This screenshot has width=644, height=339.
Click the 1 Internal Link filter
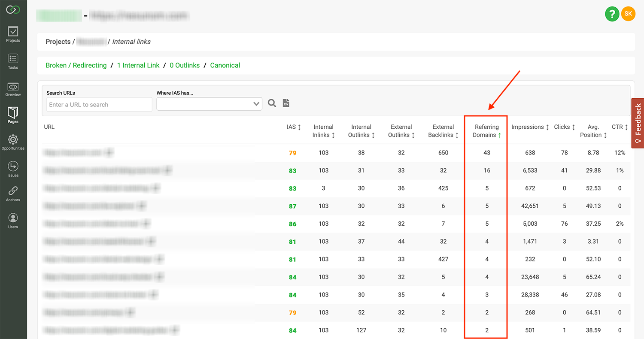[138, 65]
